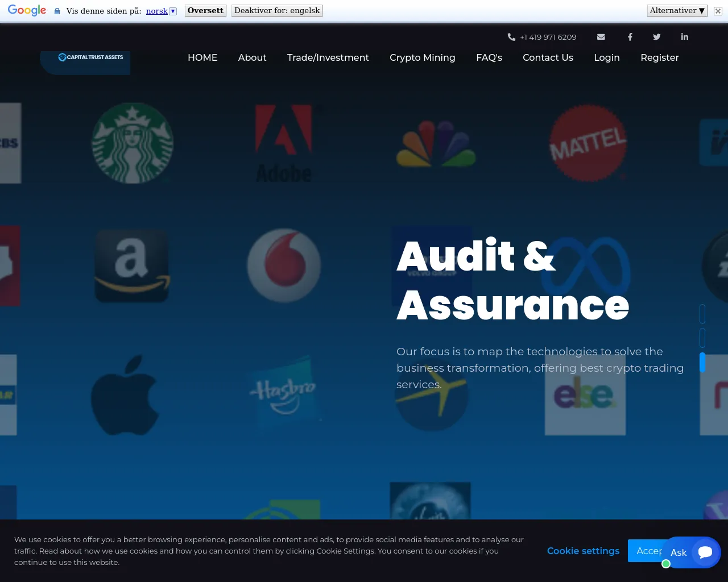Click the NBC peacock logo
Viewport: 728px width, 582px height.
436,144
